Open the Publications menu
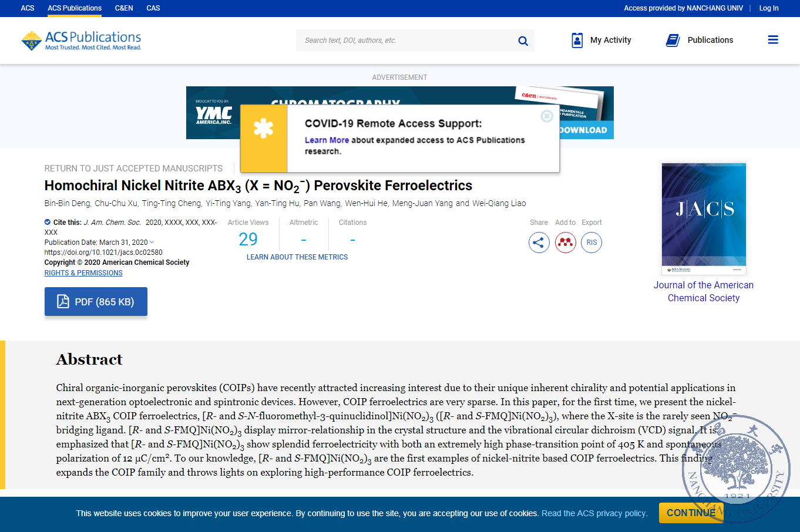The image size is (800, 532). tap(700, 40)
